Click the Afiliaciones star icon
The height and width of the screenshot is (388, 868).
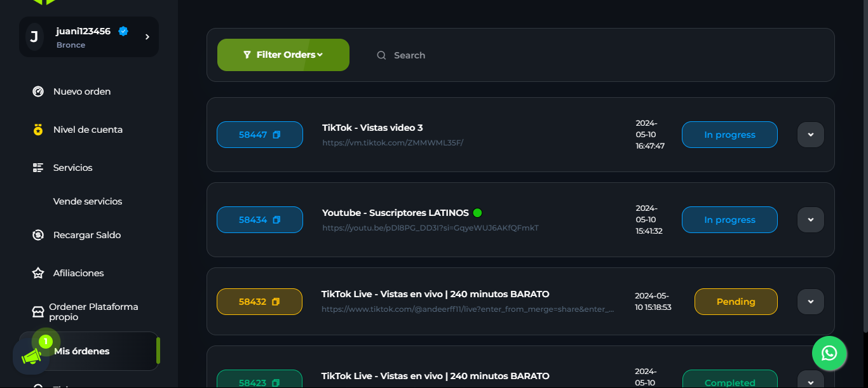click(x=38, y=273)
